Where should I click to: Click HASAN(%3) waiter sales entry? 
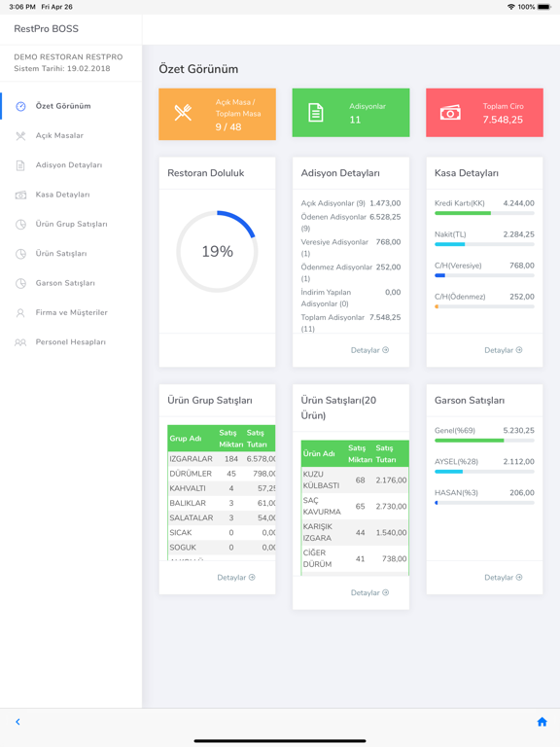pyautogui.click(x=484, y=496)
